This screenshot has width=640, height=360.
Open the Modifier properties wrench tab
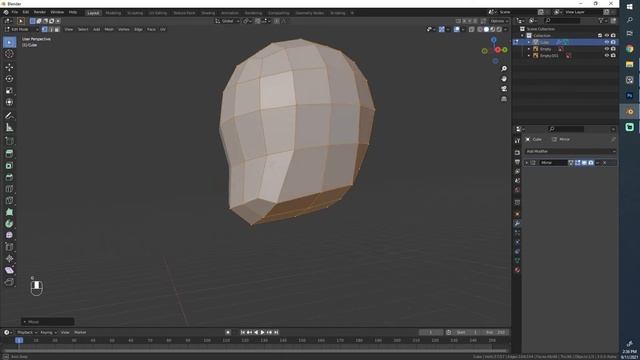[517, 223]
